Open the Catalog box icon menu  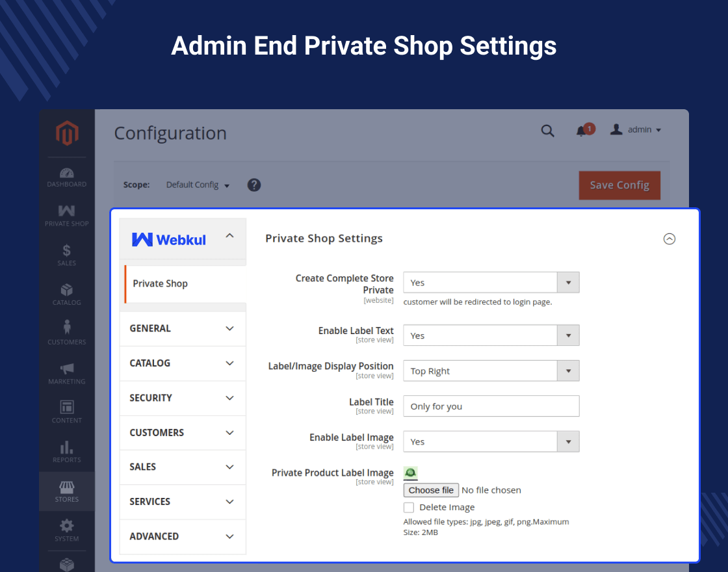[66, 295]
